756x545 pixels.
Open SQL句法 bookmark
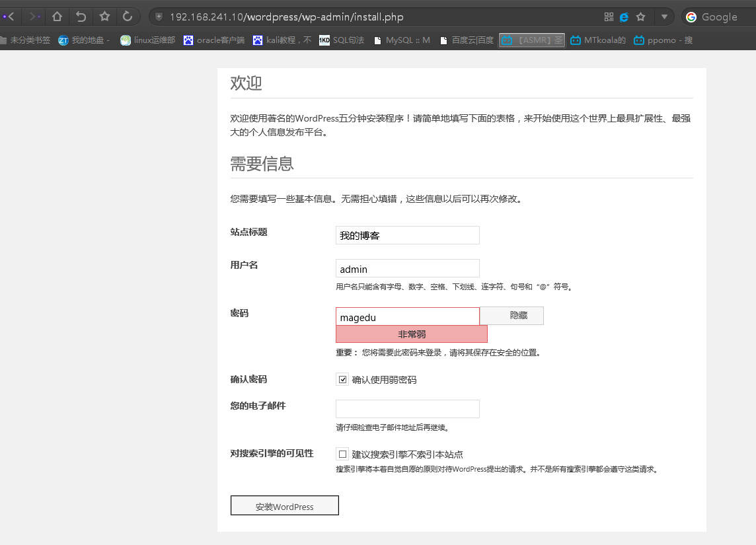coord(342,40)
